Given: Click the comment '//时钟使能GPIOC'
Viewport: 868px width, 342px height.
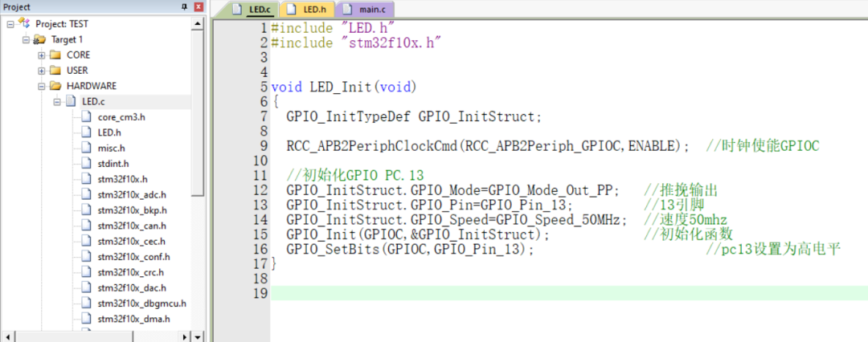Looking at the screenshot, I should (x=762, y=147).
